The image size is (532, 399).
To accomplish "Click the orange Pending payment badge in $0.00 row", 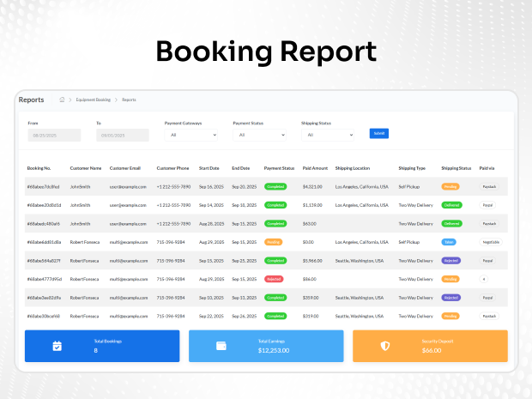I will pyautogui.click(x=273, y=242).
